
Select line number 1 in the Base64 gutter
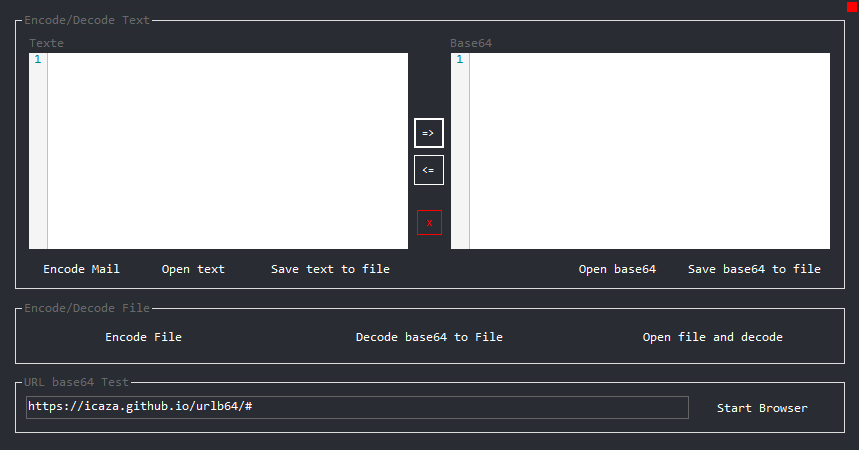460,60
